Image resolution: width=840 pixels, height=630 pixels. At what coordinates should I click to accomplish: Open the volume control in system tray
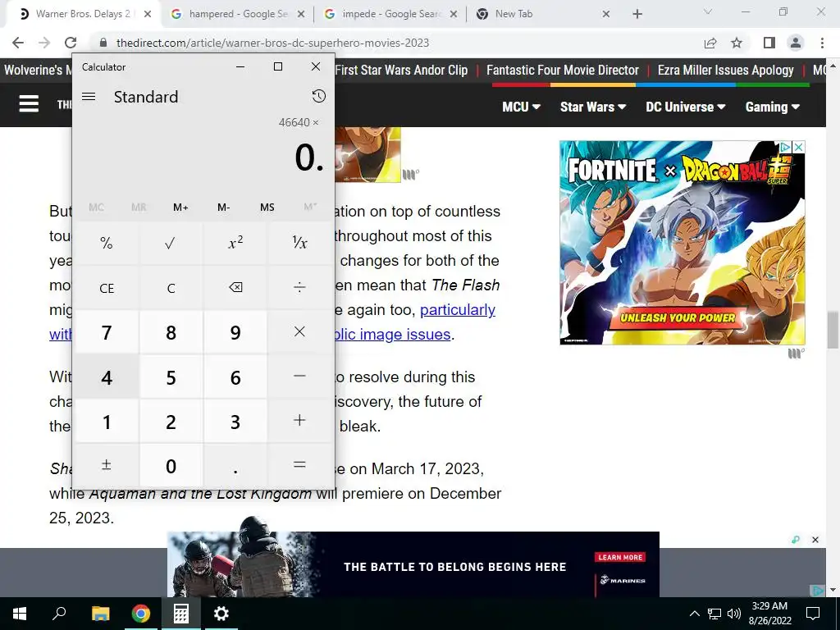734,614
